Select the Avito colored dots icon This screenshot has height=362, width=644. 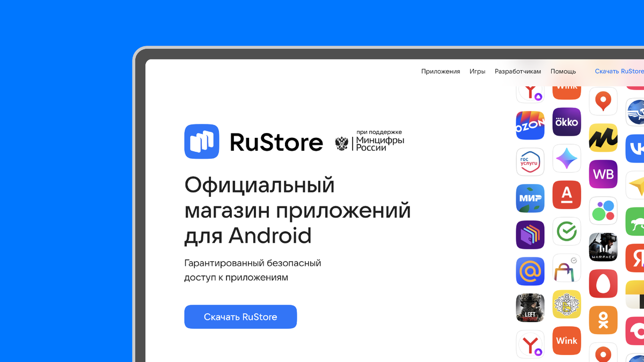tap(603, 211)
